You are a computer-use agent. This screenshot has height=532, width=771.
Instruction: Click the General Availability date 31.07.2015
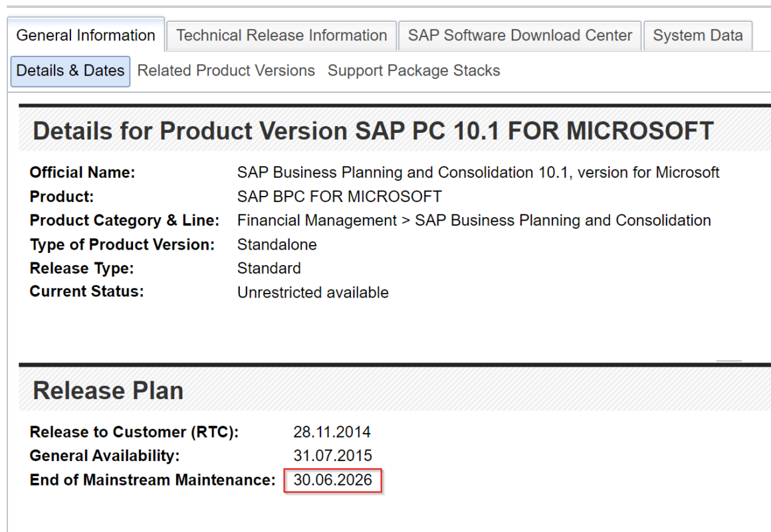pyautogui.click(x=332, y=456)
